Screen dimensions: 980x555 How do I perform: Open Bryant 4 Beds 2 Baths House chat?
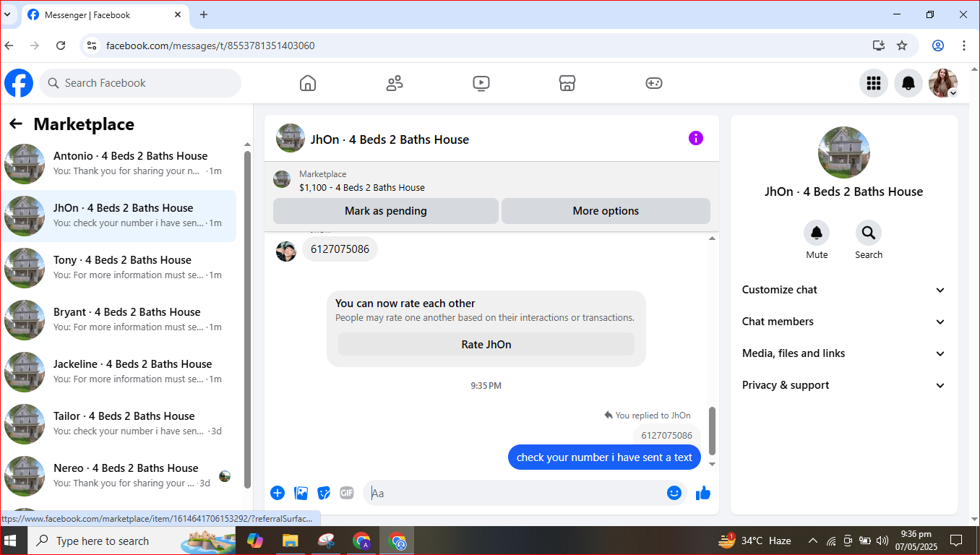click(x=119, y=320)
